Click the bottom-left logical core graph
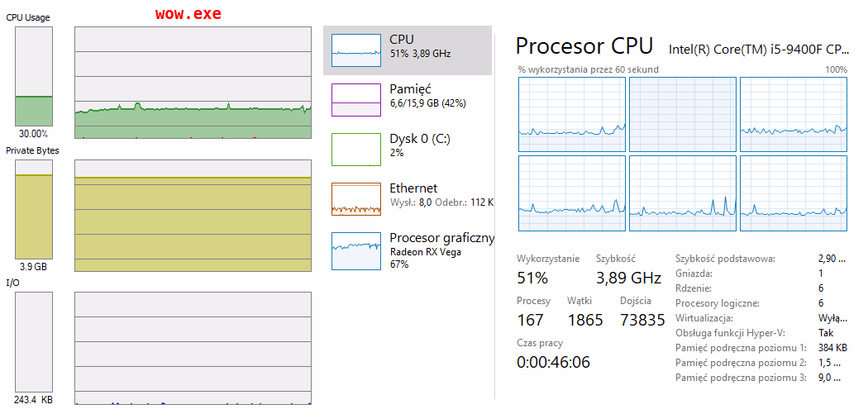This screenshot has width=868, height=414. point(571,193)
